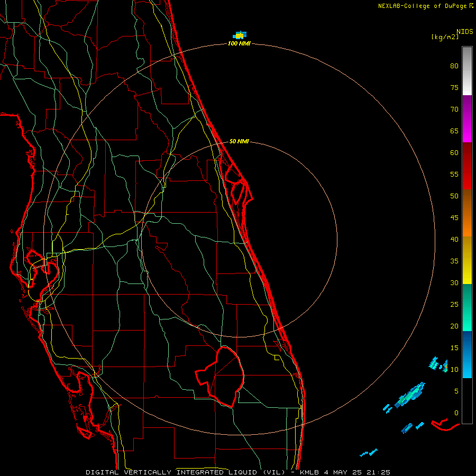
Task: Click the 65 value on the VIL scale
Action: [454, 131]
